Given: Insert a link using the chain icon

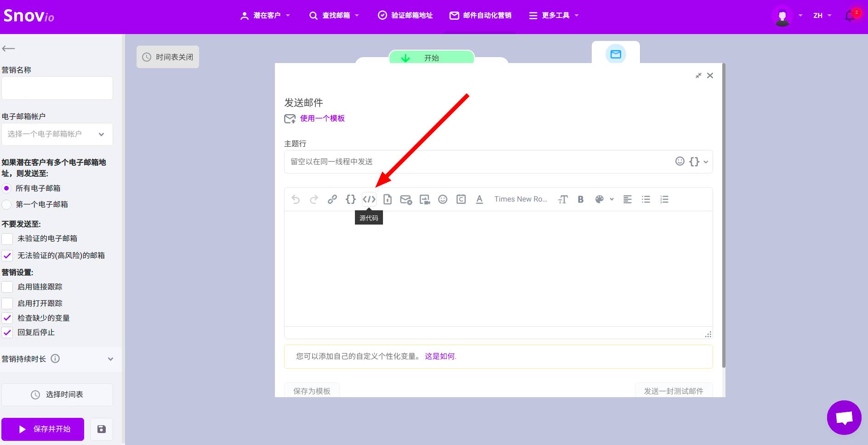Looking at the screenshot, I should 332,199.
